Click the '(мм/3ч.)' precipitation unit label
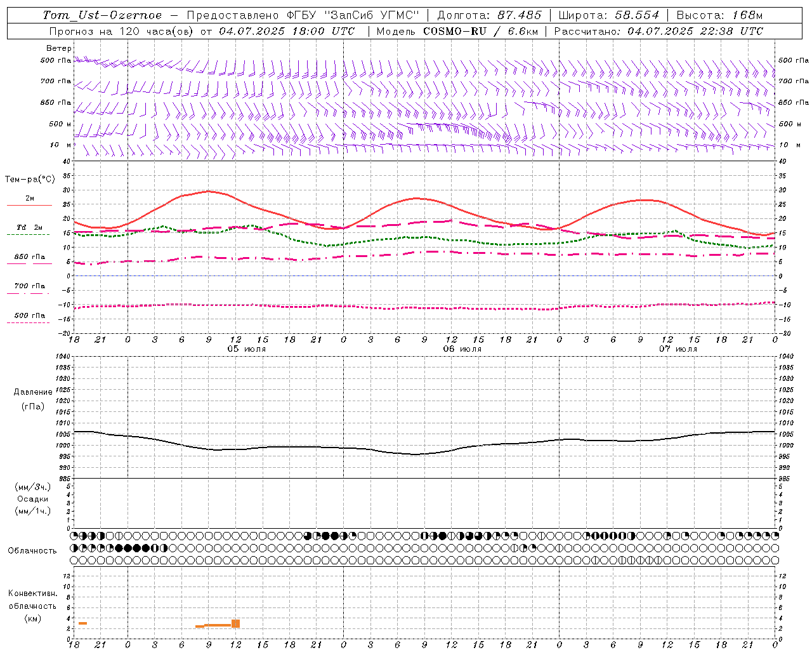The width and height of the screenshot is (812, 650). [33, 487]
